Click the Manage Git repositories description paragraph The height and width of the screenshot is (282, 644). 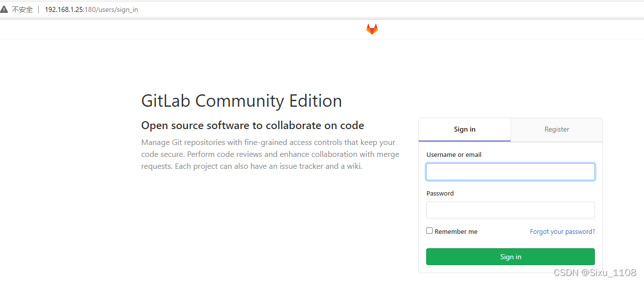(270, 154)
